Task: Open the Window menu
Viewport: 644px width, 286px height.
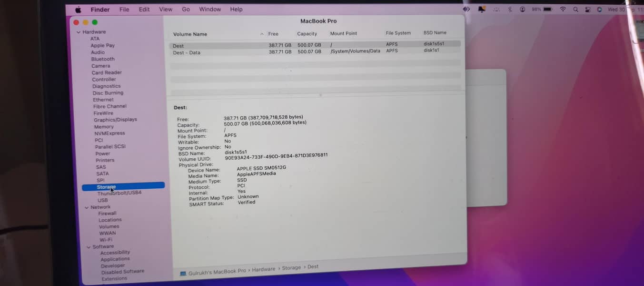Action: click(x=210, y=10)
